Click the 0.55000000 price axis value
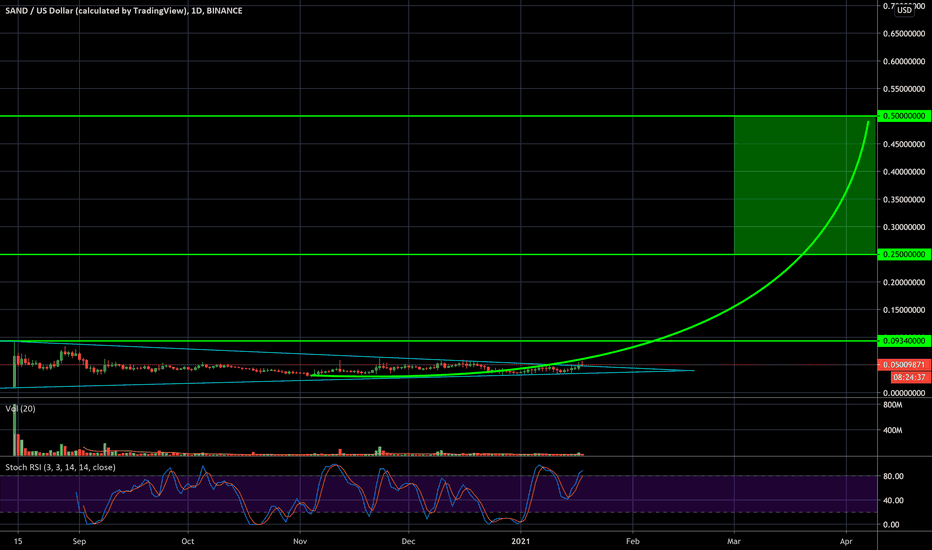 pyautogui.click(x=903, y=89)
